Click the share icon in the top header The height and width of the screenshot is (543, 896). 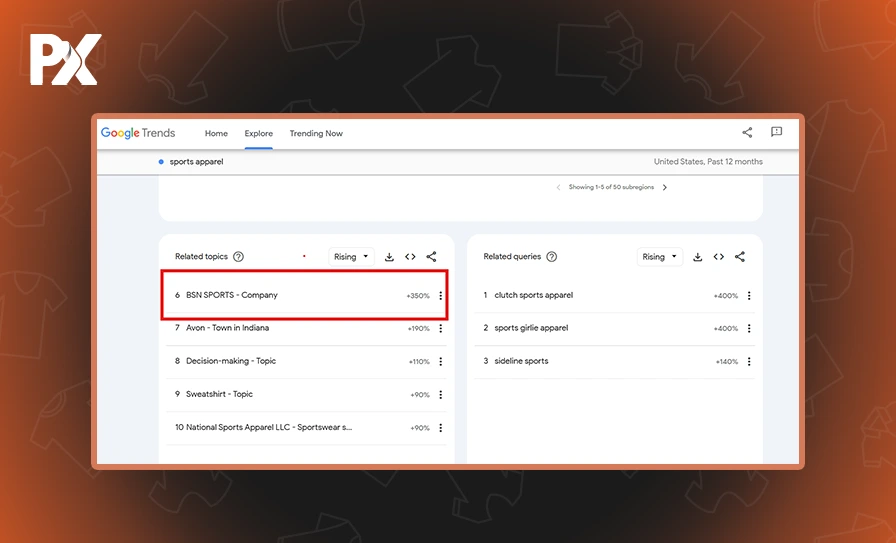click(747, 133)
